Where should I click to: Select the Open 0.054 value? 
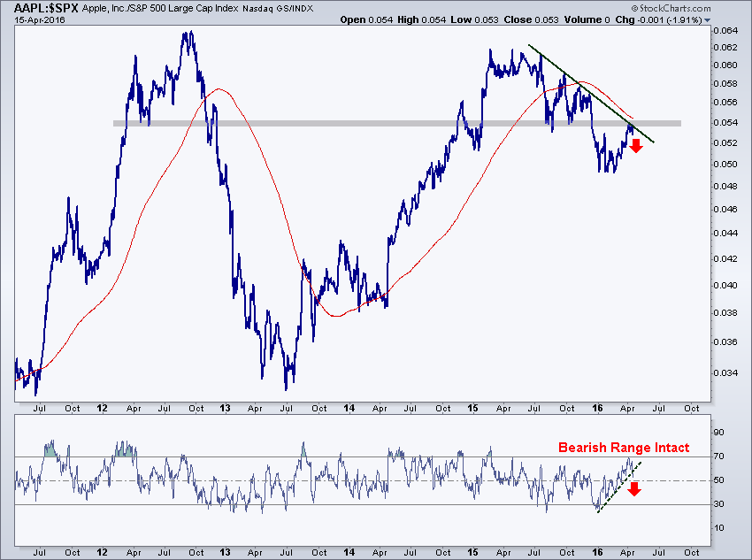(x=366, y=19)
